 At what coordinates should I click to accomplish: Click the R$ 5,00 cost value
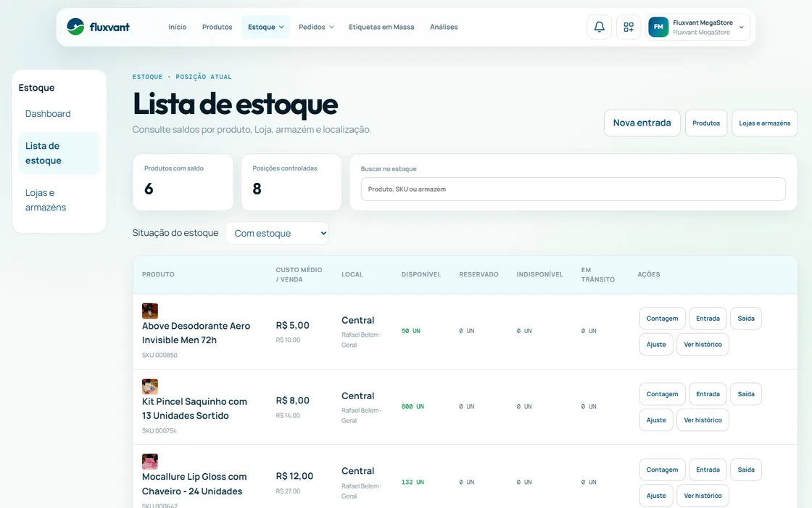pos(293,325)
